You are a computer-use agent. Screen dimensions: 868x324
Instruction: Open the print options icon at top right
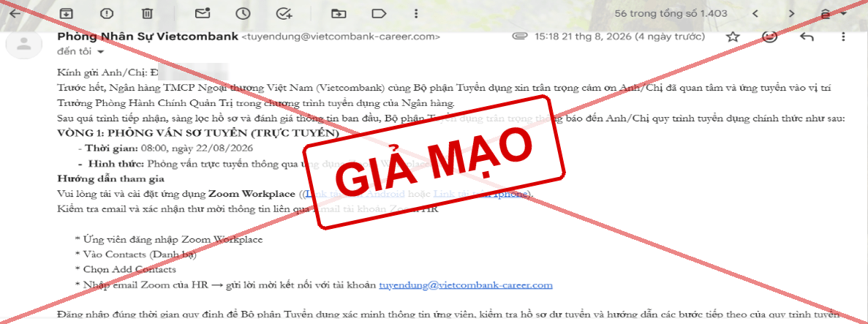[827, 13]
